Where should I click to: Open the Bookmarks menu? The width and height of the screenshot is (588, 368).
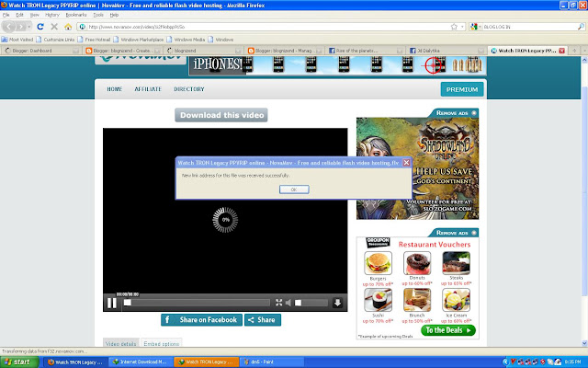[x=76, y=15]
